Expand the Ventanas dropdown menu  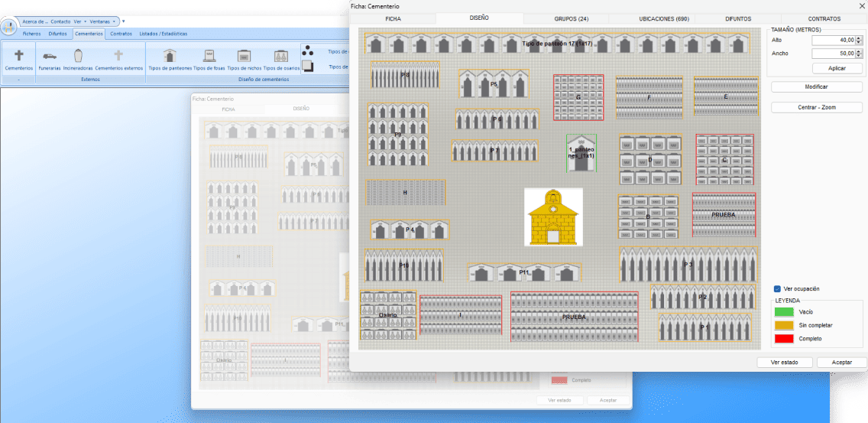click(102, 21)
